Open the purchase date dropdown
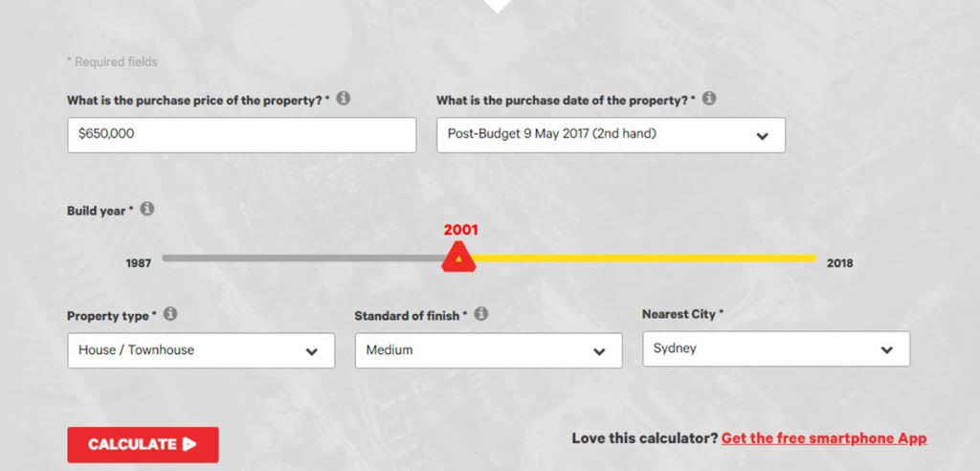This screenshot has width=980, height=471. coord(611,135)
